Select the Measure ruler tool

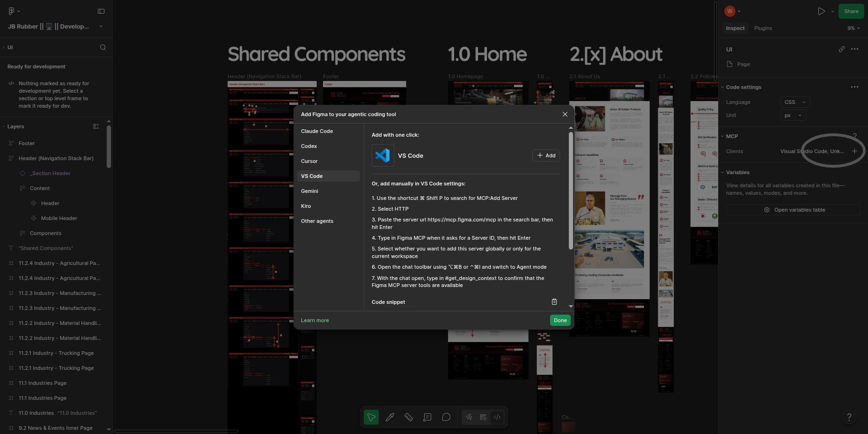point(409,417)
